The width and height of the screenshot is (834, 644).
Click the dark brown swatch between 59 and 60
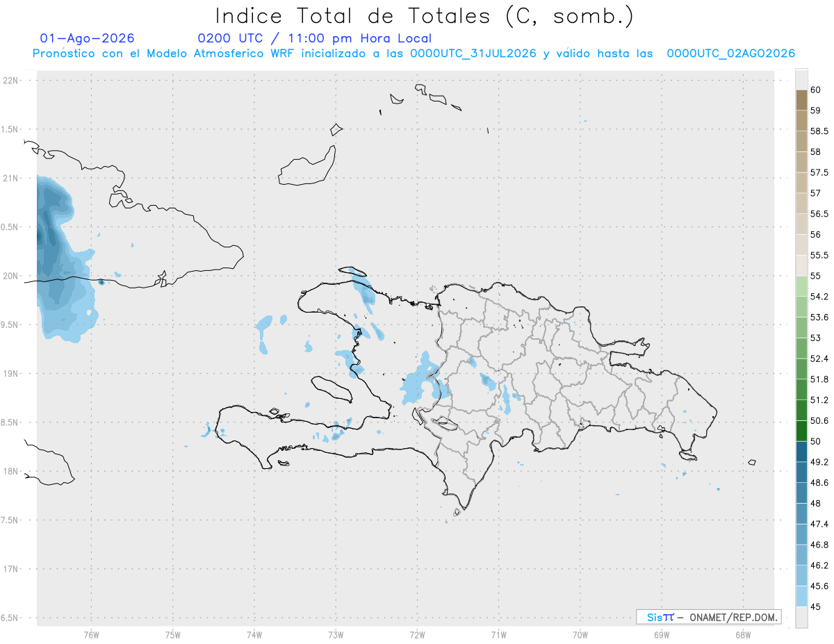click(x=801, y=100)
